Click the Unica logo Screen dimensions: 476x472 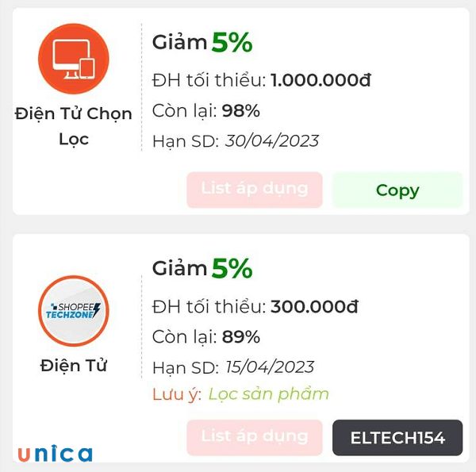point(54,454)
